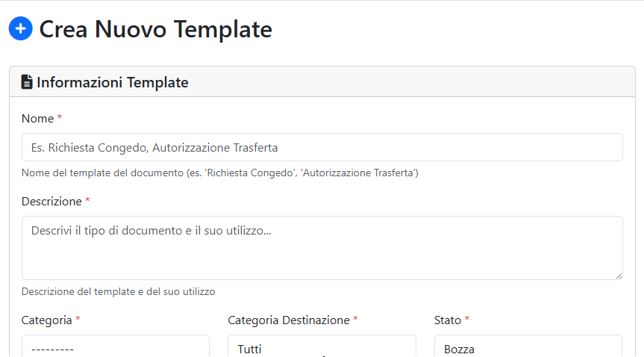Click the Crea Nuovo Template heading
This screenshot has height=357, width=644.
click(155, 29)
